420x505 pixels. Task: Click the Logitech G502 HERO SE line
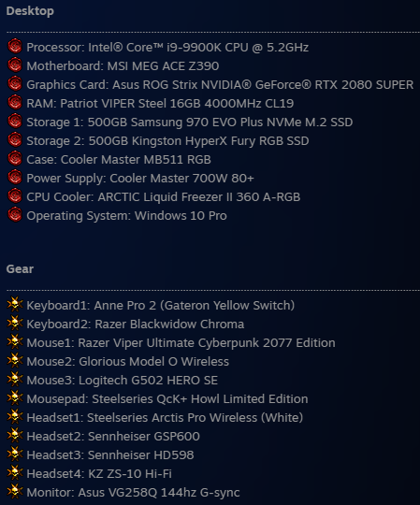(122, 380)
